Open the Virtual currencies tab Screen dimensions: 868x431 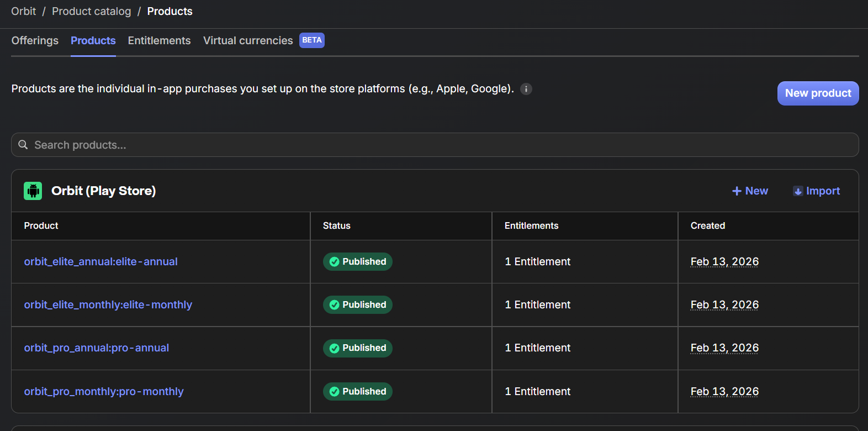pyautogui.click(x=248, y=40)
